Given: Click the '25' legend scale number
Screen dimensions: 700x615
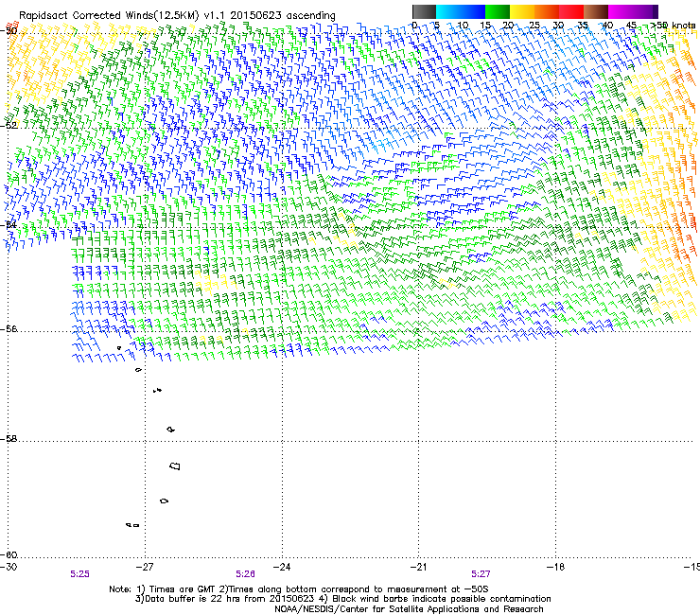Looking at the screenshot, I should 534,25.
